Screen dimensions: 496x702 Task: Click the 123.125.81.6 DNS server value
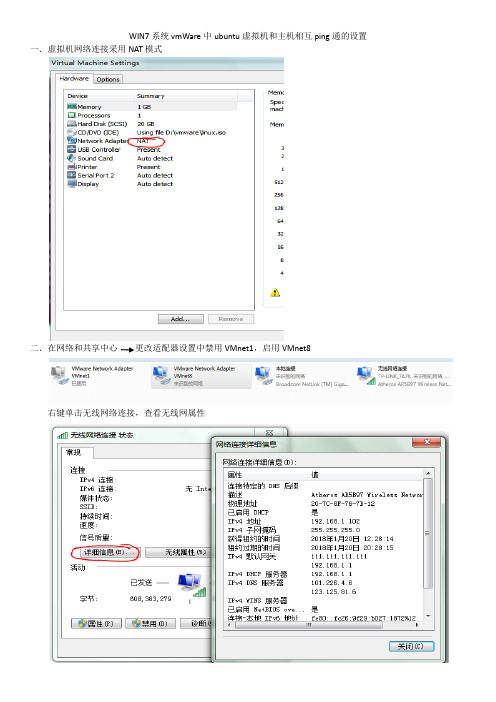coord(333,592)
